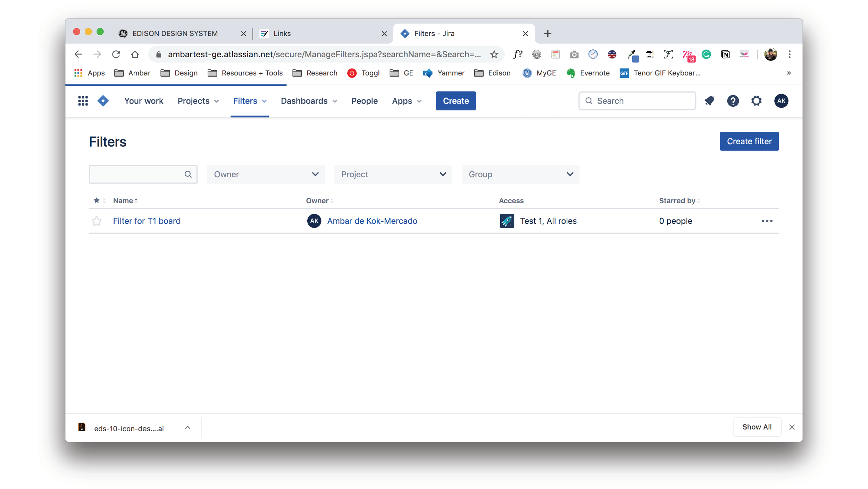Viewport: 868px width, 489px height.
Task: Open Jira settings gear
Action: click(756, 101)
